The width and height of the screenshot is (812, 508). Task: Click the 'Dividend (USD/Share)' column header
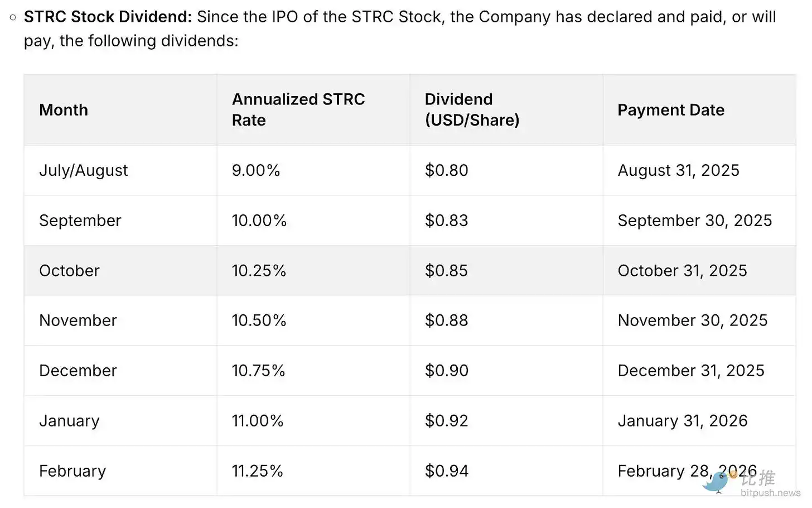(472, 109)
